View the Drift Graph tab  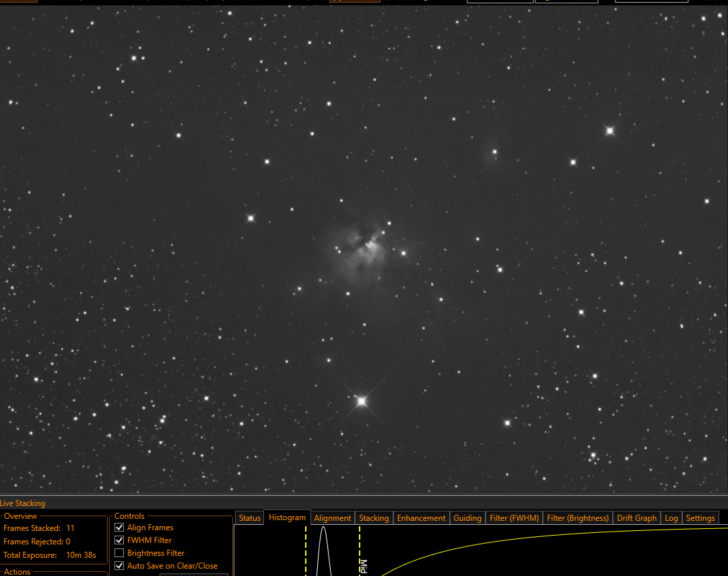coord(636,518)
